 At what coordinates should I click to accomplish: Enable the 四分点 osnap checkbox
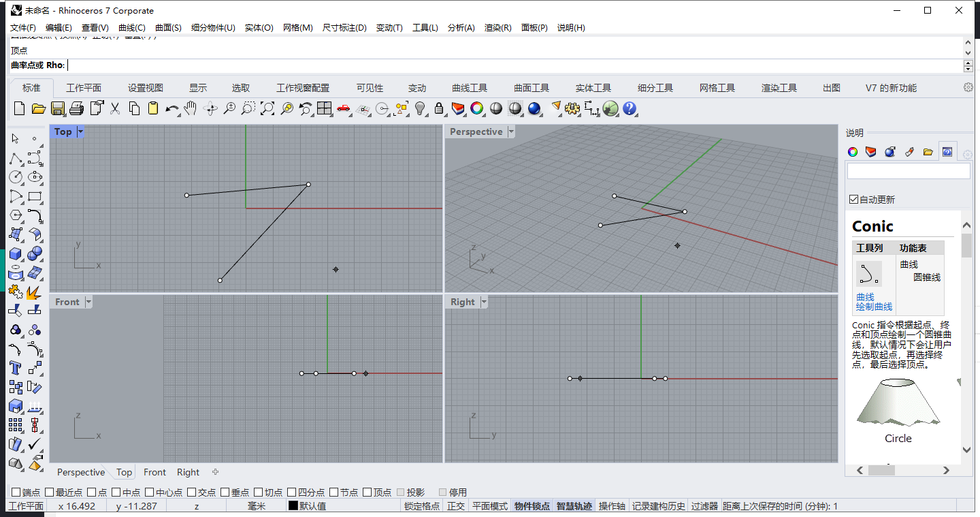tap(291, 492)
